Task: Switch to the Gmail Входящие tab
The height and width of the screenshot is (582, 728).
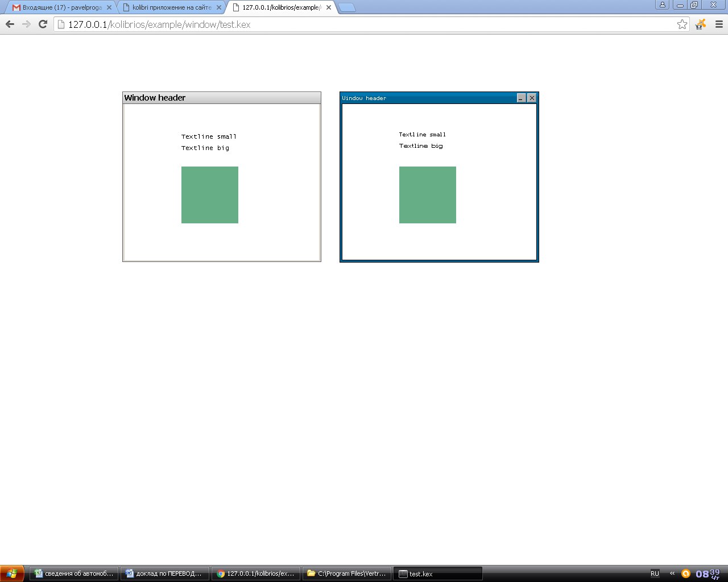Action: coord(57,7)
